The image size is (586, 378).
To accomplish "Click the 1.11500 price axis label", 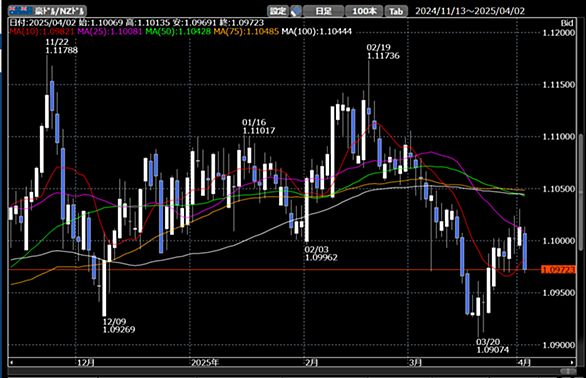I will (x=559, y=85).
